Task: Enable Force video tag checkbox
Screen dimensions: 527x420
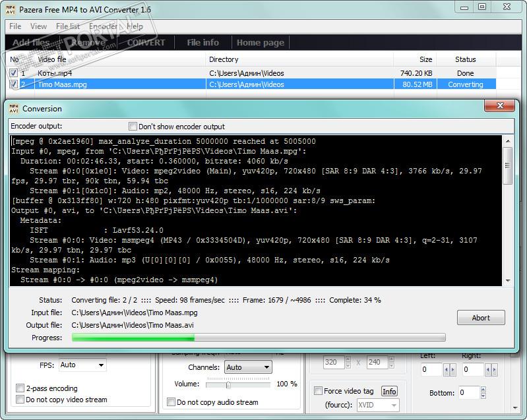Action: coord(318,391)
